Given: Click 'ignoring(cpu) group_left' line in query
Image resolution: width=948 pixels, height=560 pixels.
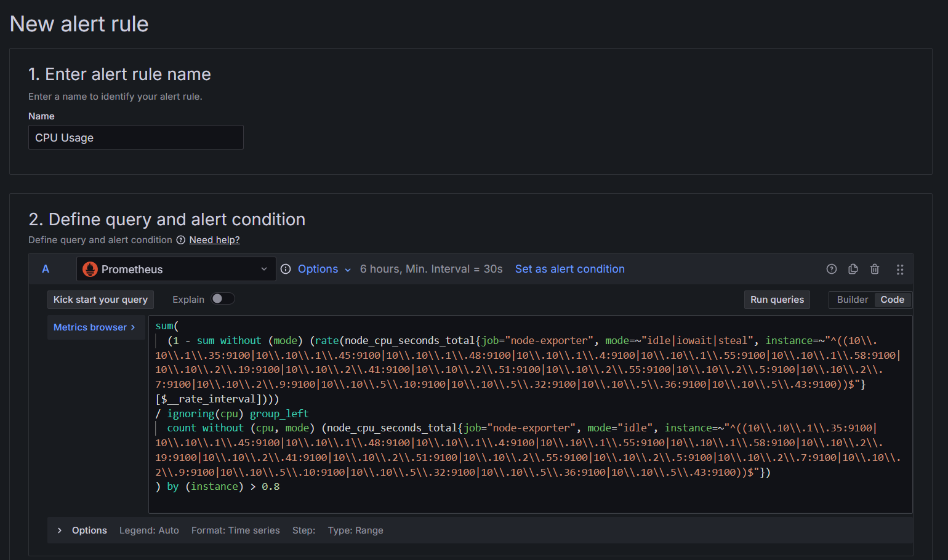Looking at the screenshot, I should point(238,414).
